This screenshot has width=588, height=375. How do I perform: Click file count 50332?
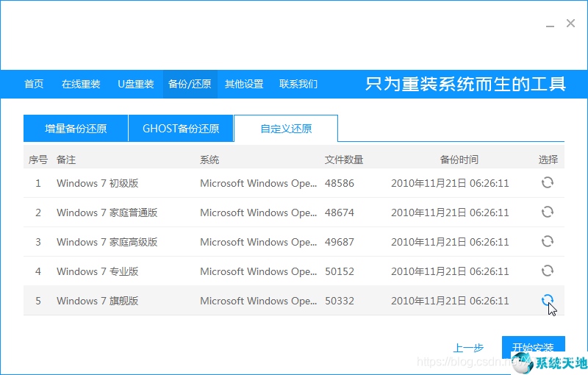[x=340, y=301]
